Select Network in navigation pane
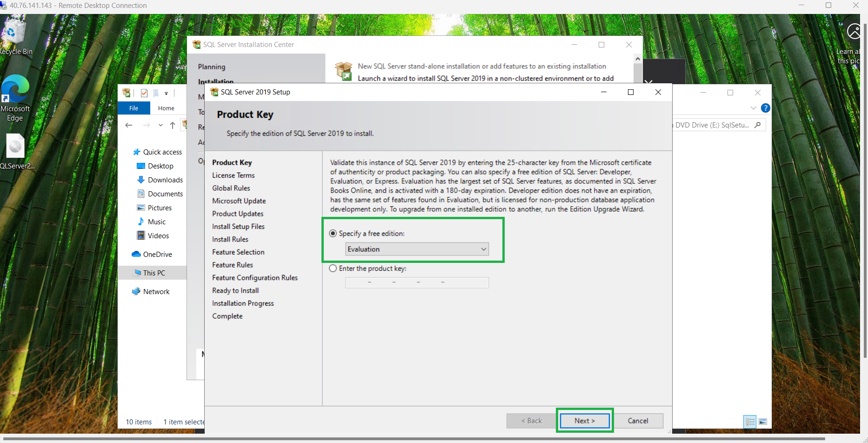 coord(151,292)
